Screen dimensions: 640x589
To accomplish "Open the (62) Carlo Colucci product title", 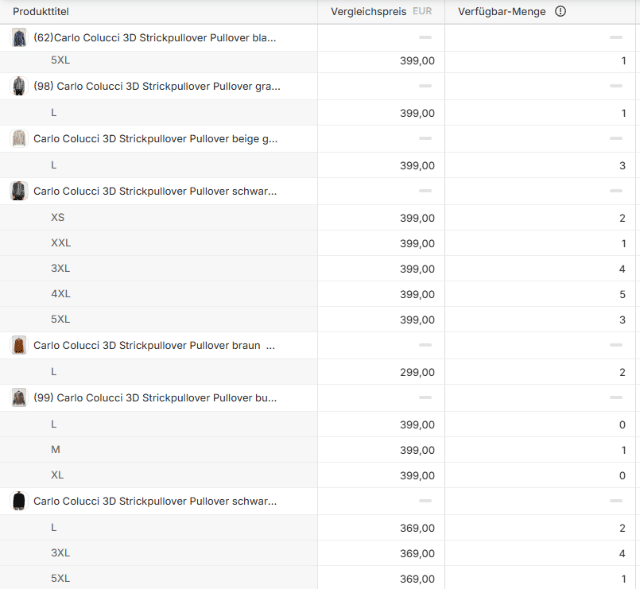I will point(155,38).
